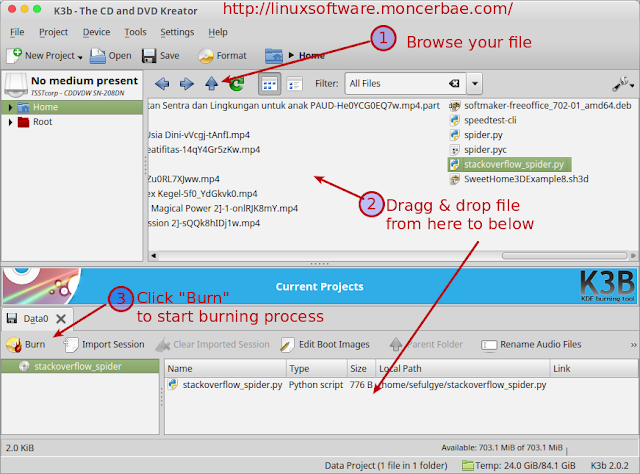Click the file browser scroll left arrow
The height and width of the screenshot is (474, 640).
tap(153, 256)
